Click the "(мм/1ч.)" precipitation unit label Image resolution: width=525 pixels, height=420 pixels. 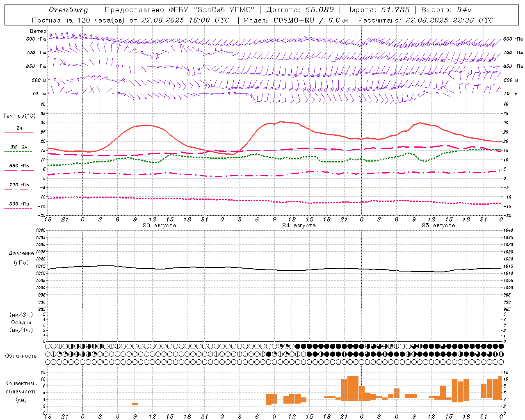pos(21,330)
